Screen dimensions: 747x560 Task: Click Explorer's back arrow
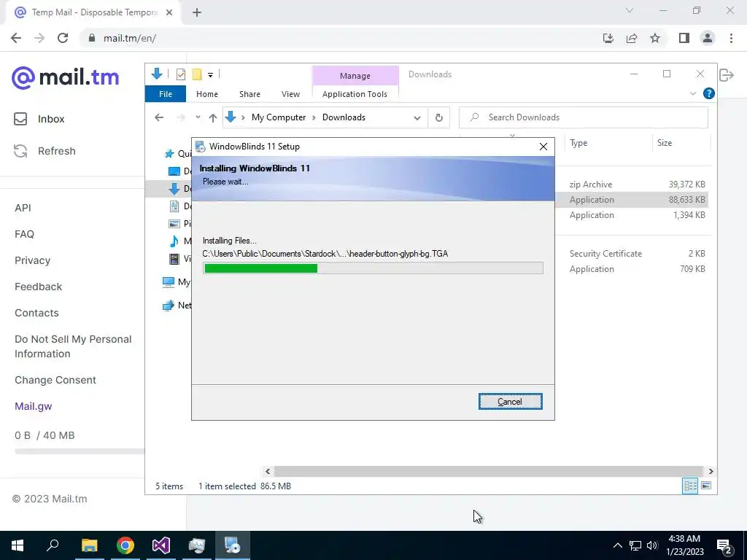(x=159, y=117)
